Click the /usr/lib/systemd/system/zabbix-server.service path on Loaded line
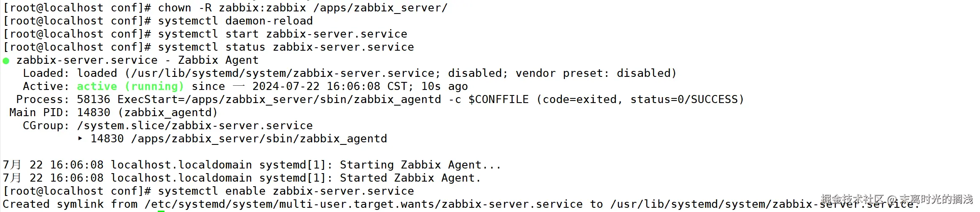980x212 pixels. (x=283, y=73)
